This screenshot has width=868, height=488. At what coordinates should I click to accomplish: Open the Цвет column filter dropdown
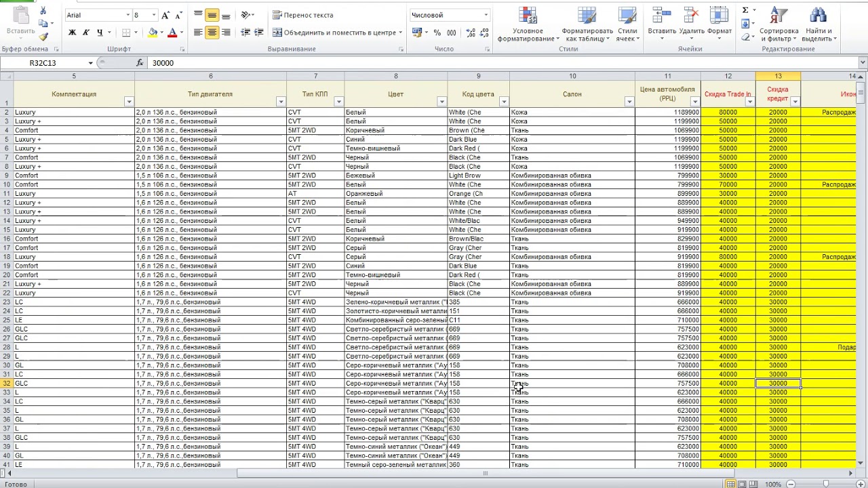tap(441, 102)
